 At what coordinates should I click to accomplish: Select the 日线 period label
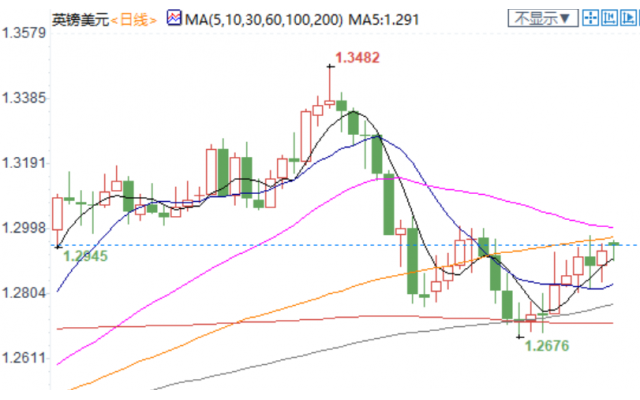(x=133, y=19)
